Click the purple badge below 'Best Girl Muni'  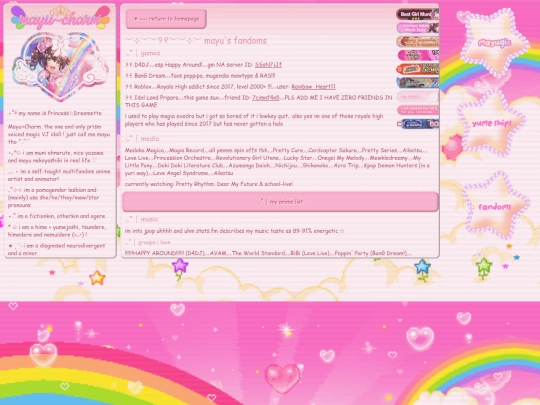point(417,28)
